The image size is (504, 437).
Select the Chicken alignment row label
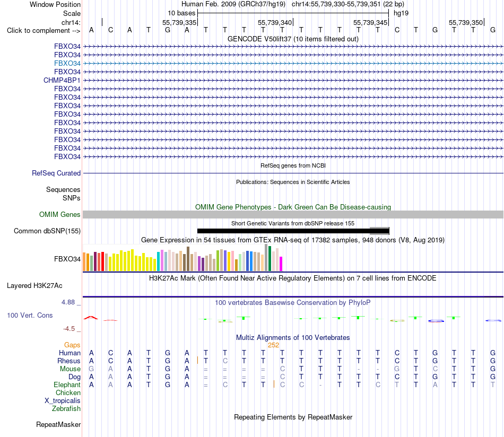point(68,392)
